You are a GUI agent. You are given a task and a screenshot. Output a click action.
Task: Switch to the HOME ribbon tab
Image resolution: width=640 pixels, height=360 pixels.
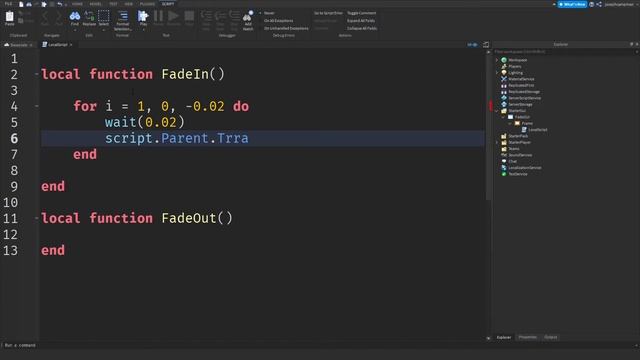click(77, 4)
